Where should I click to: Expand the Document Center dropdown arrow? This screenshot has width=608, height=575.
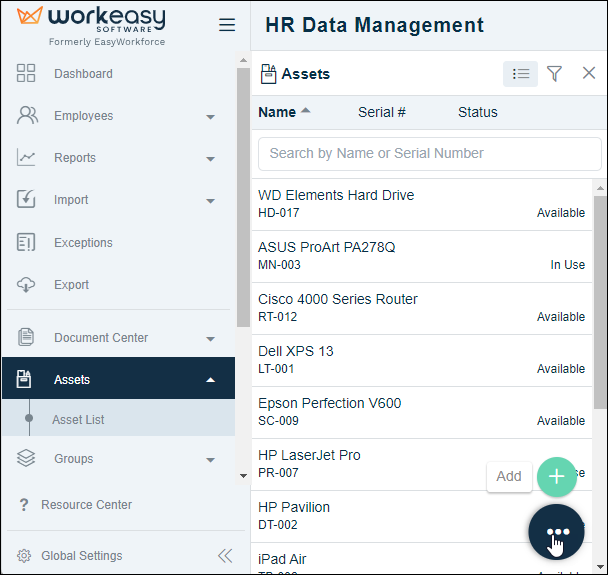(211, 338)
